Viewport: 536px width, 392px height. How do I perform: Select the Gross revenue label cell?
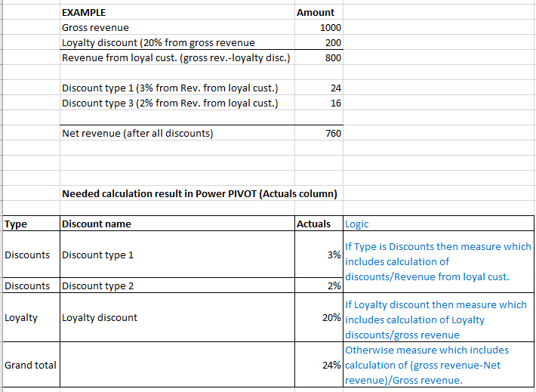tap(177, 27)
